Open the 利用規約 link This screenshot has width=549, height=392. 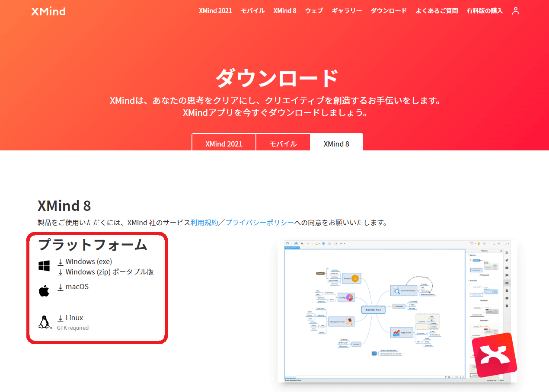pyautogui.click(x=204, y=222)
